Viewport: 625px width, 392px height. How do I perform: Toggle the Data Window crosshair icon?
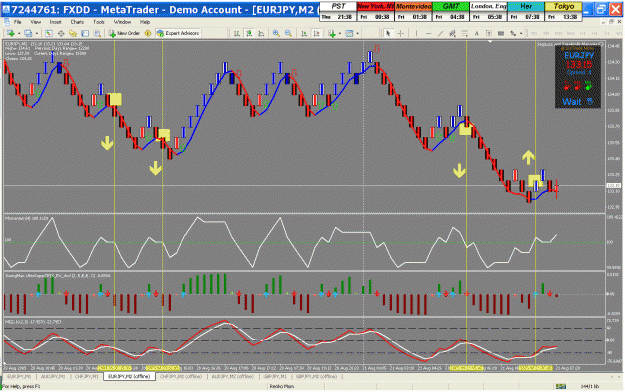click(61, 33)
